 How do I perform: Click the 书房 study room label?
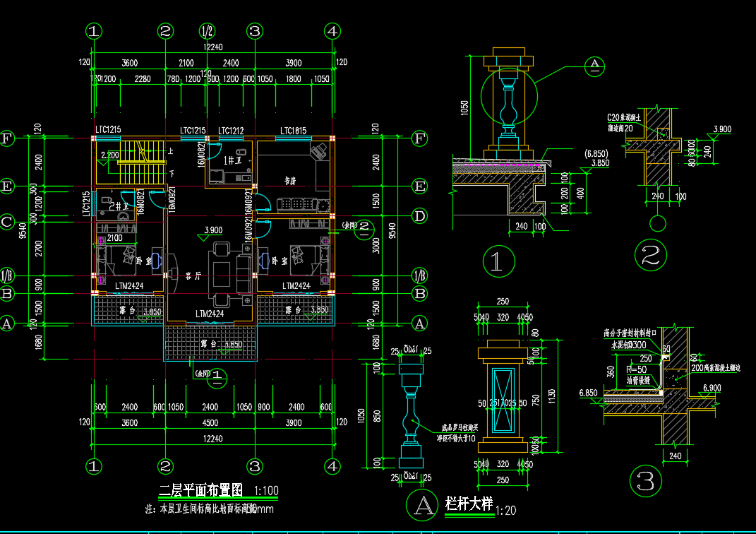[290, 181]
